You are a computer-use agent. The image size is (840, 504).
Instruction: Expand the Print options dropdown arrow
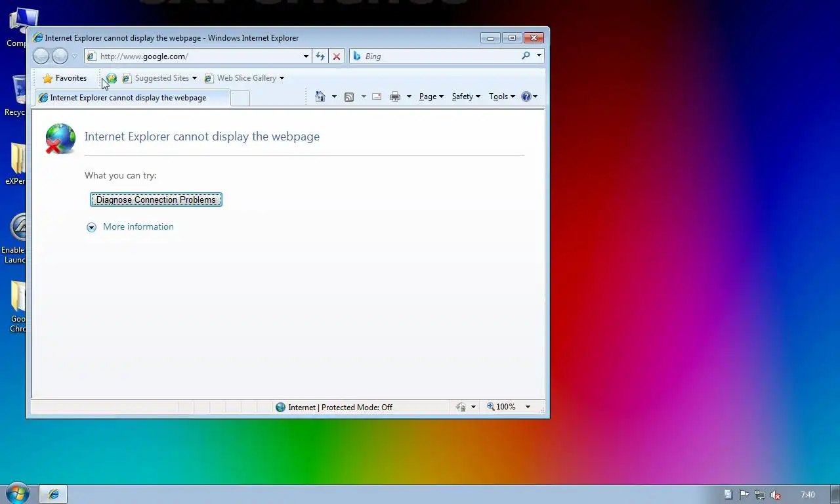(409, 96)
